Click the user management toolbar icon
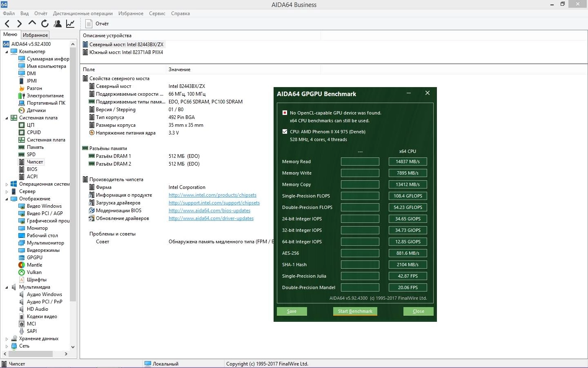 pyautogui.click(x=58, y=24)
